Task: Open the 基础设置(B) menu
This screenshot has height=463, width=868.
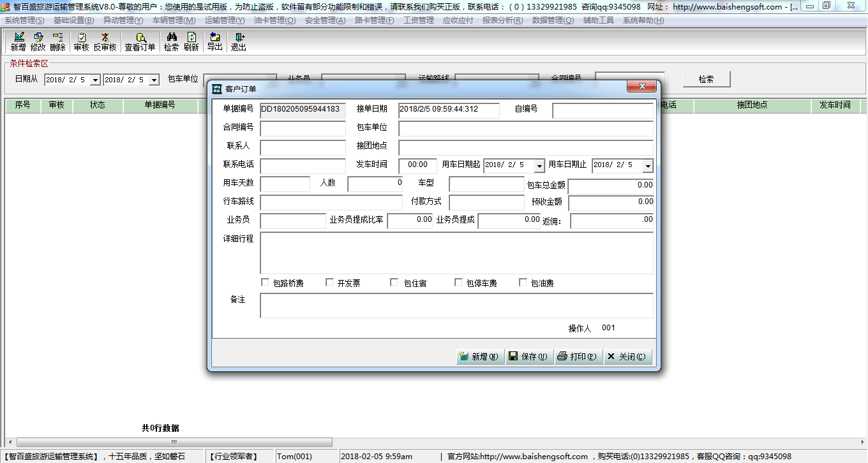Action: tap(74, 20)
